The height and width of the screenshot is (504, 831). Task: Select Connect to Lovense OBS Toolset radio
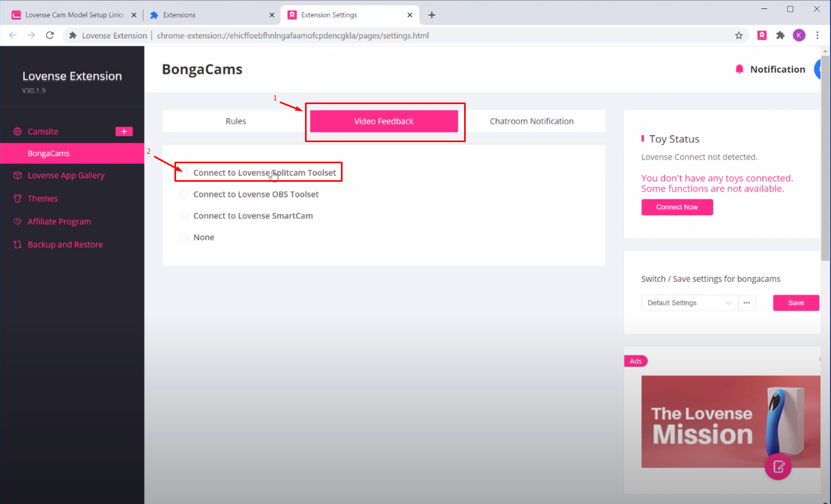(184, 194)
